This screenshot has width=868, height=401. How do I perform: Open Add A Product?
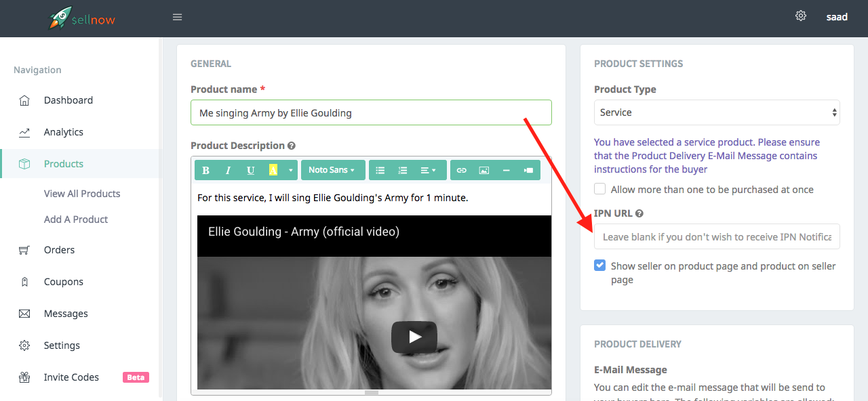click(x=76, y=219)
